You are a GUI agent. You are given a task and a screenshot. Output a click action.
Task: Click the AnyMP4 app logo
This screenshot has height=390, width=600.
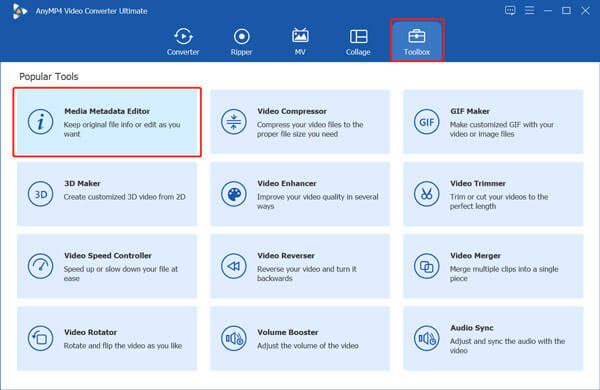[x=19, y=11]
